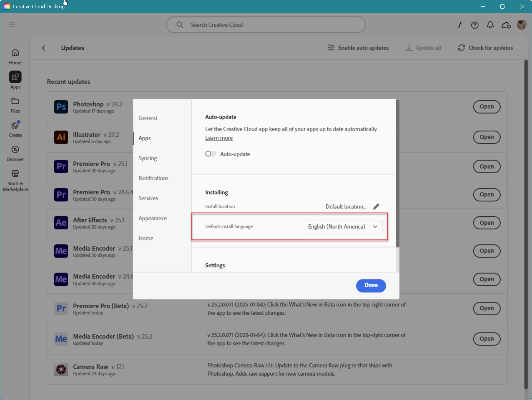
Task: Click the Search Creative Cloud field
Action: point(266,25)
